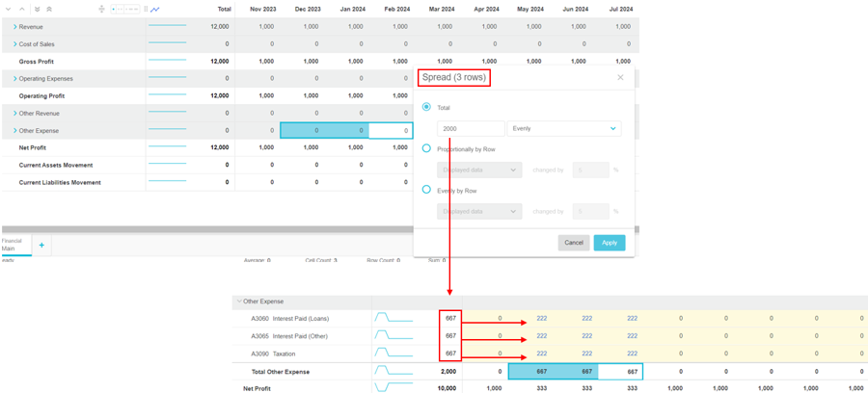
Task: Click the Total amount input field
Action: point(471,128)
